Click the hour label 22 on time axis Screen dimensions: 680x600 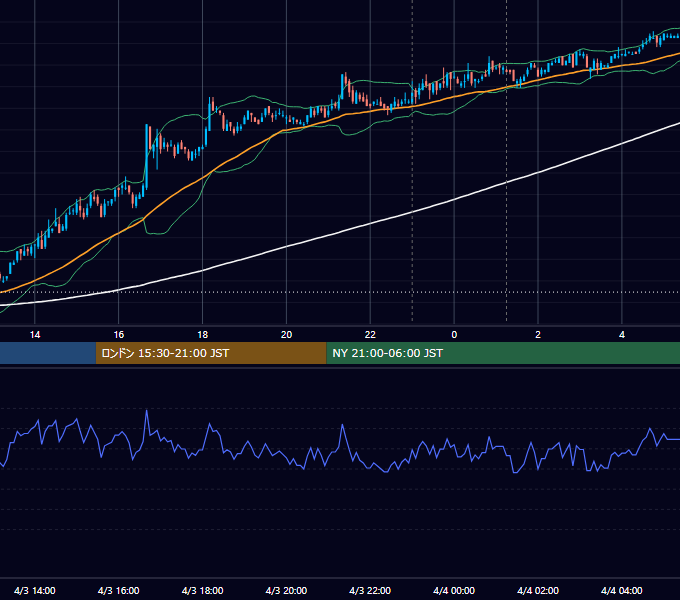(x=370, y=335)
